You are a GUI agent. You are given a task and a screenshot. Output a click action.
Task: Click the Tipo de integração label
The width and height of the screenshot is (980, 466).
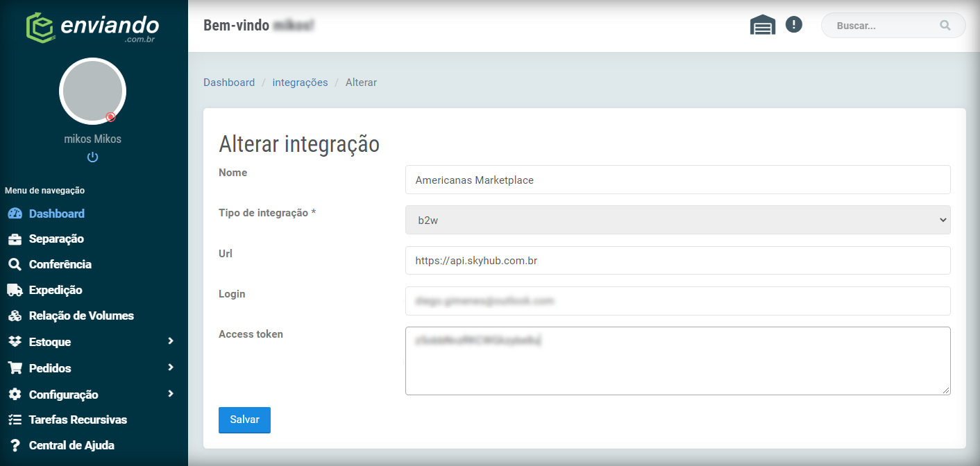point(267,213)
